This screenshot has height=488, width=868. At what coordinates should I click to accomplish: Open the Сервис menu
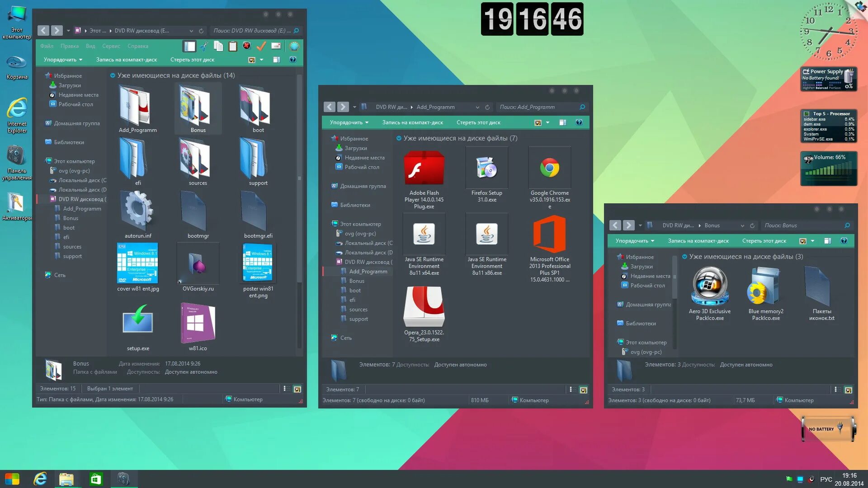111,46
